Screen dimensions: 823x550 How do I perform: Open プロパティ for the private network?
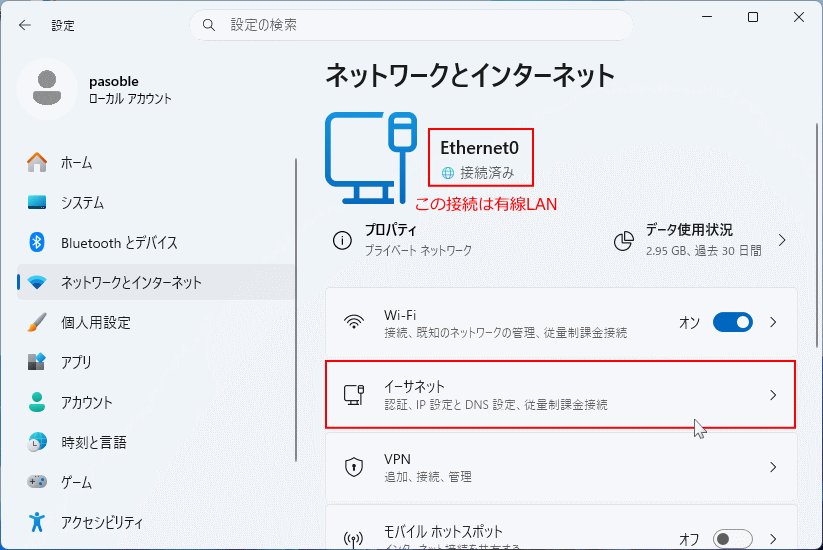click(402, 240)
